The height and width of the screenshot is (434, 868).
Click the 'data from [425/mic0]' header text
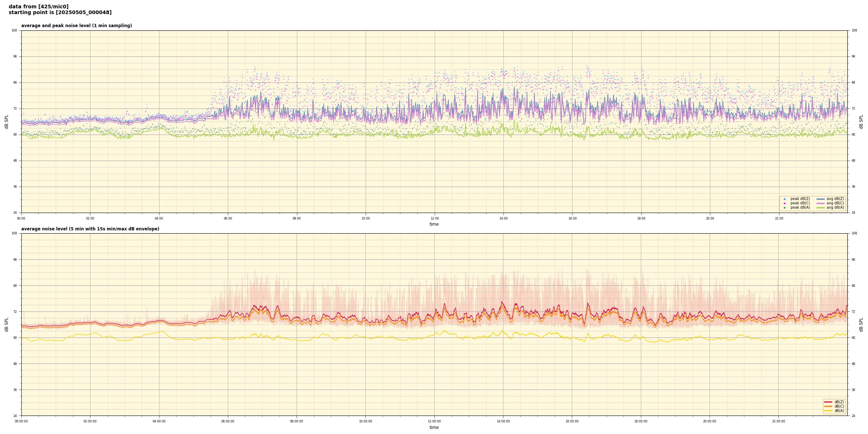point(38,7)
